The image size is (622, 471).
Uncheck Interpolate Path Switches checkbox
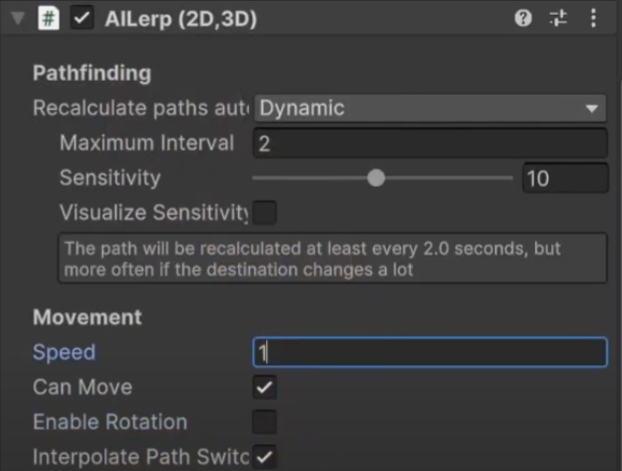(x=265, y=457)
